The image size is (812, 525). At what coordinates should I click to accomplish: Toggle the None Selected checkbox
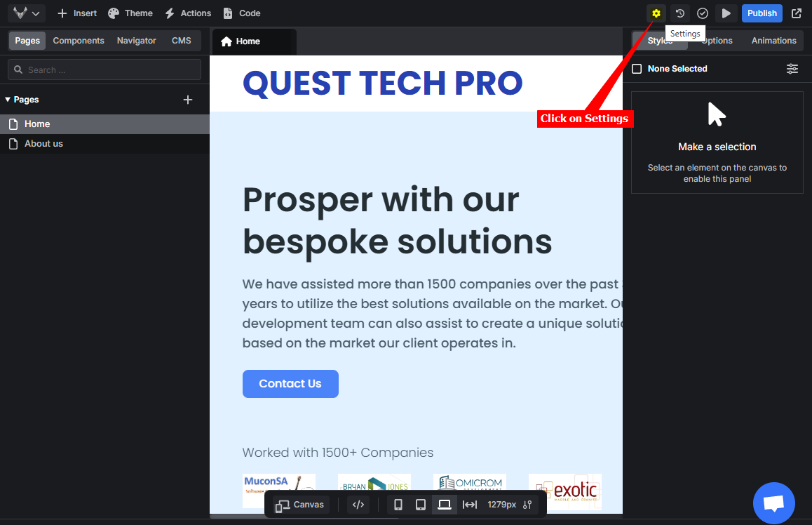pos(637,68)
